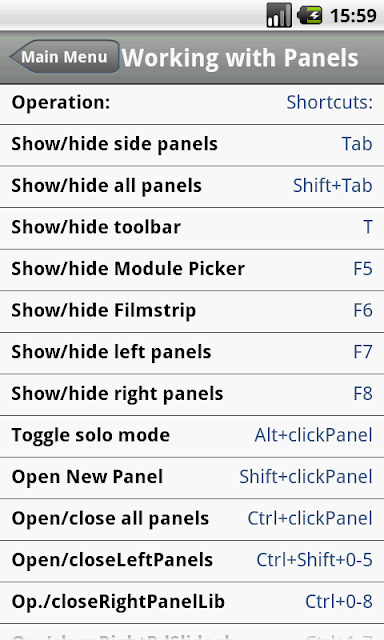Open the Show/hide all panels row

192,187
